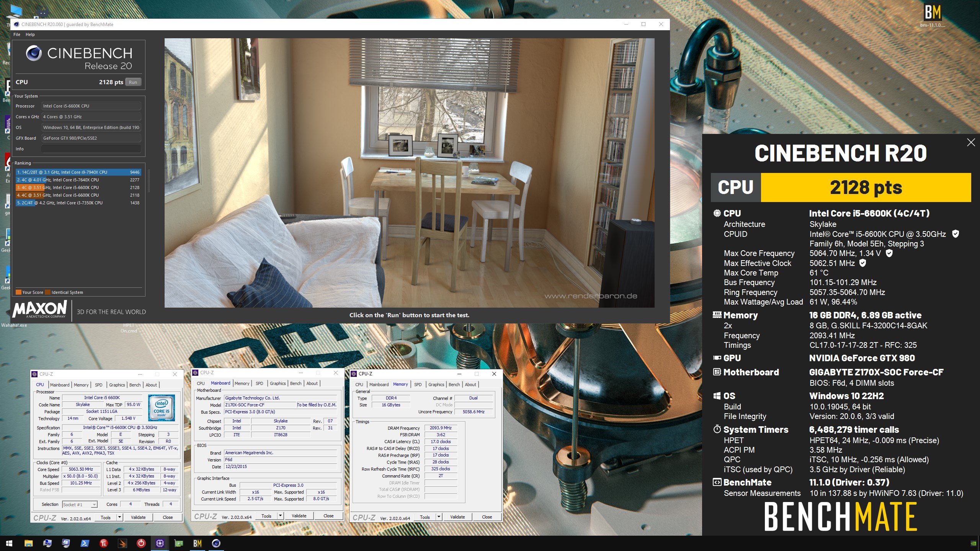Click the orange Your Score legend swatch

18,292
